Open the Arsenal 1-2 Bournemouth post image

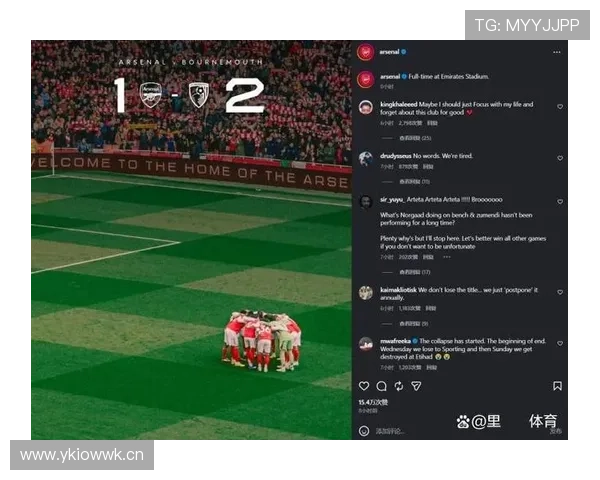tap(191, 240)
